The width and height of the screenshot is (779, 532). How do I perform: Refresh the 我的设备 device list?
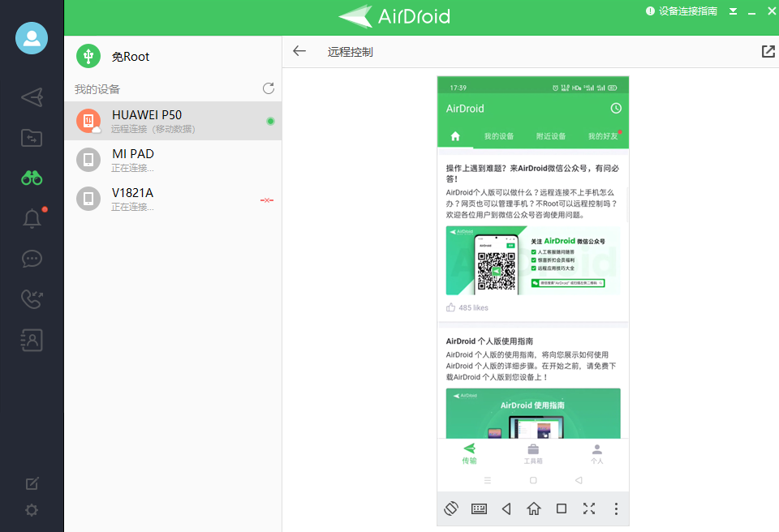coord(269,88)
